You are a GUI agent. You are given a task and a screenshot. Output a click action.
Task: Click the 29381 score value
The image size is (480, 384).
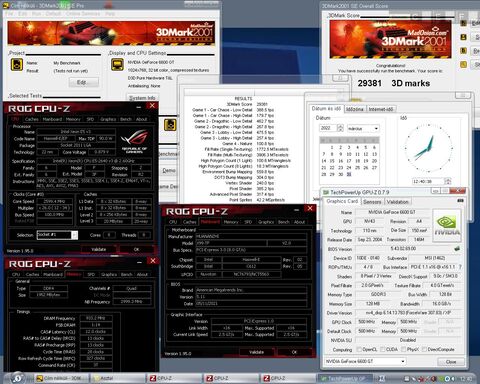[369, 83]
